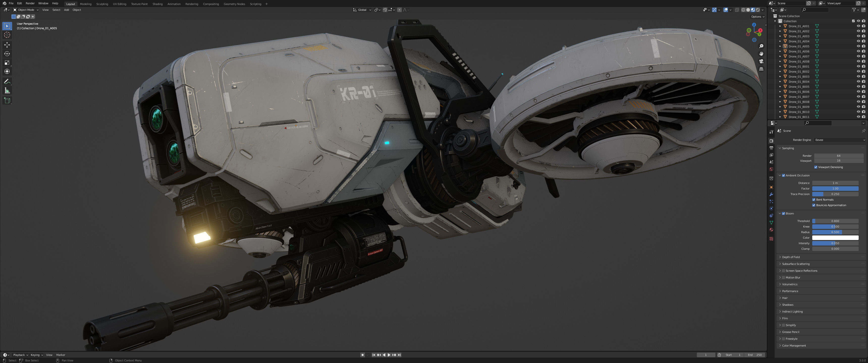Screen dimensions: 868x363
Task: Toggle the camera view icon in the viewport
Action: [761, 61]
